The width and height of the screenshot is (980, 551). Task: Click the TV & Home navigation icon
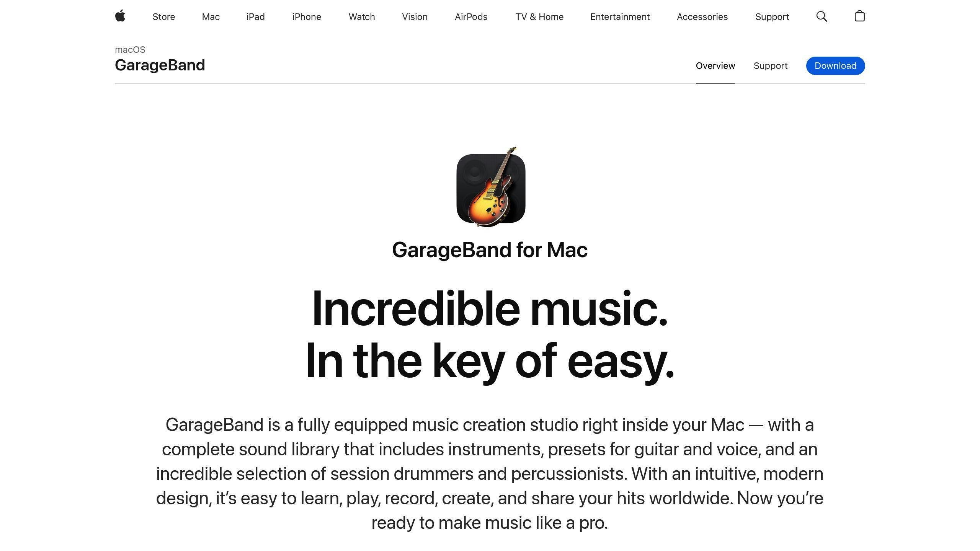click(x=539, y=16)
